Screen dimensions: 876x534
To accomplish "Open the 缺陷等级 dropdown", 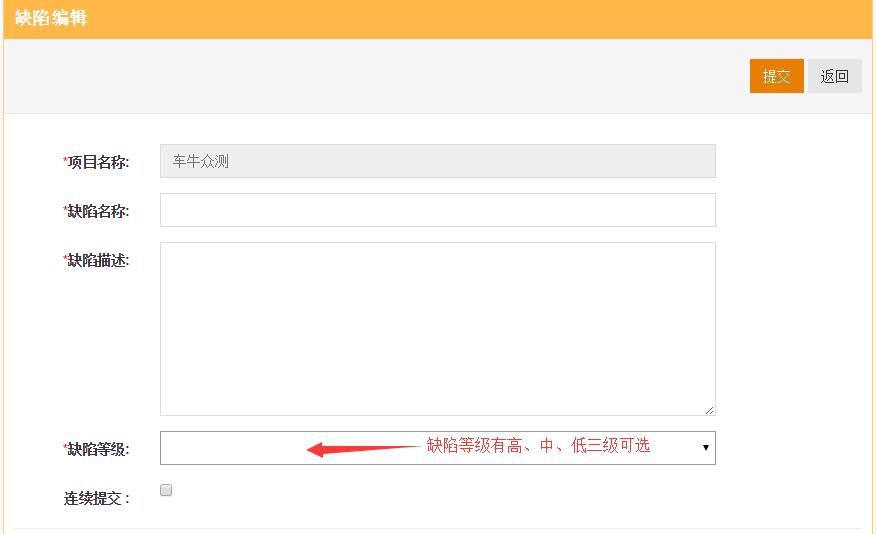I will tap(437, 448).
